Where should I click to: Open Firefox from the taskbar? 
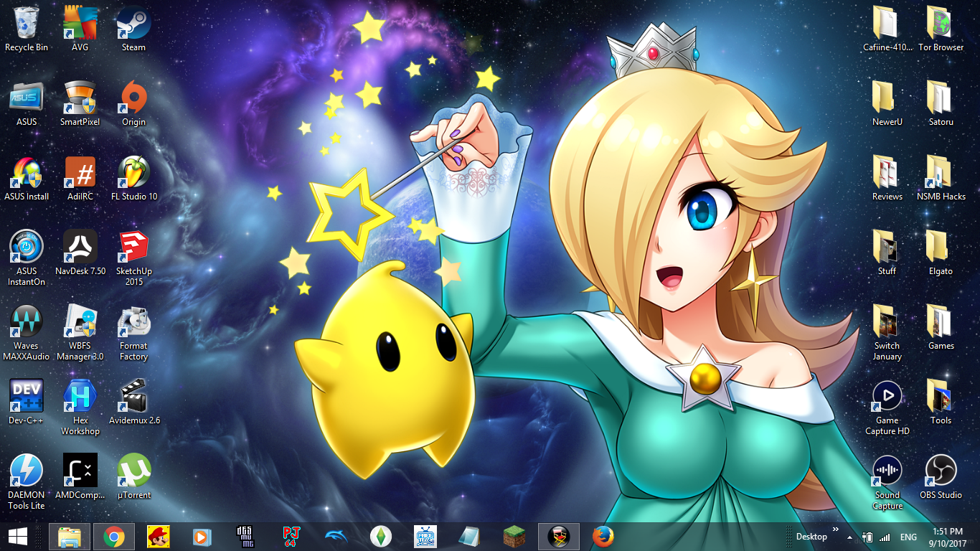603,537
